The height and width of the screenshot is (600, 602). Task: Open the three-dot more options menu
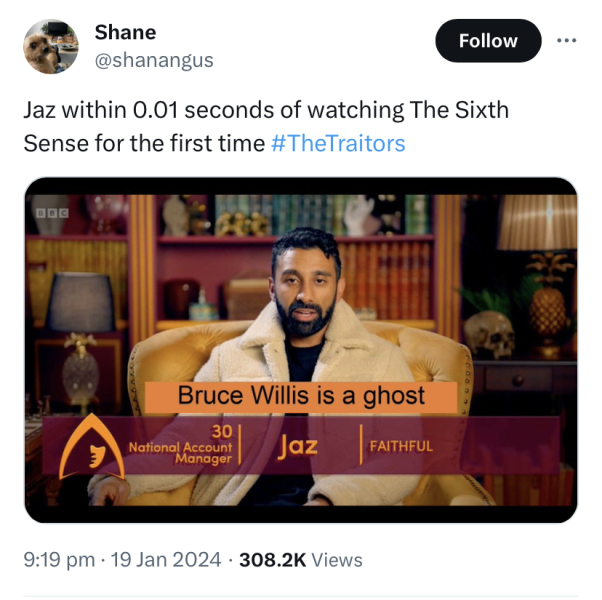pyautogui.click(x=567, y=40)
